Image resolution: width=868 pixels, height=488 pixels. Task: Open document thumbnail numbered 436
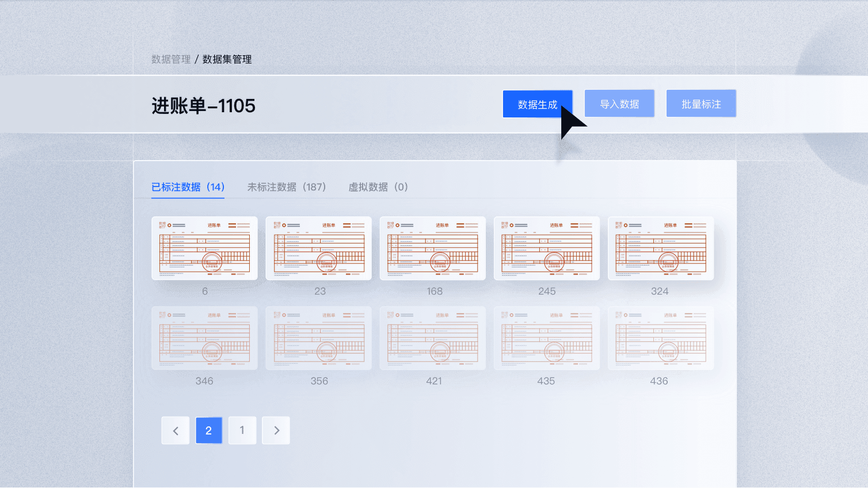(660, 338)
